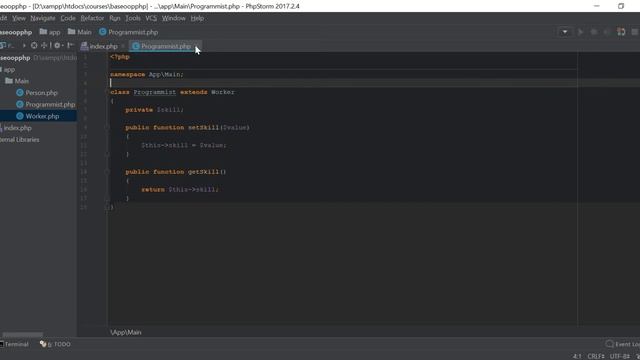Click the UTF-8 encoding selector
Viewport: 640px width, 360px height.
pyautogui.click(x=620, y=356)
